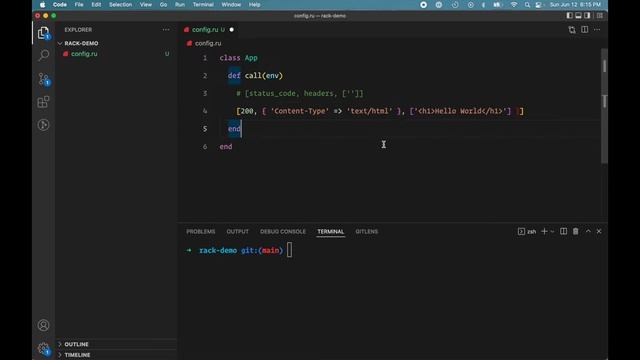Open the Edit menu
Image resolution: width=640 pixels, height=360 pixels.
pos(96,4)
